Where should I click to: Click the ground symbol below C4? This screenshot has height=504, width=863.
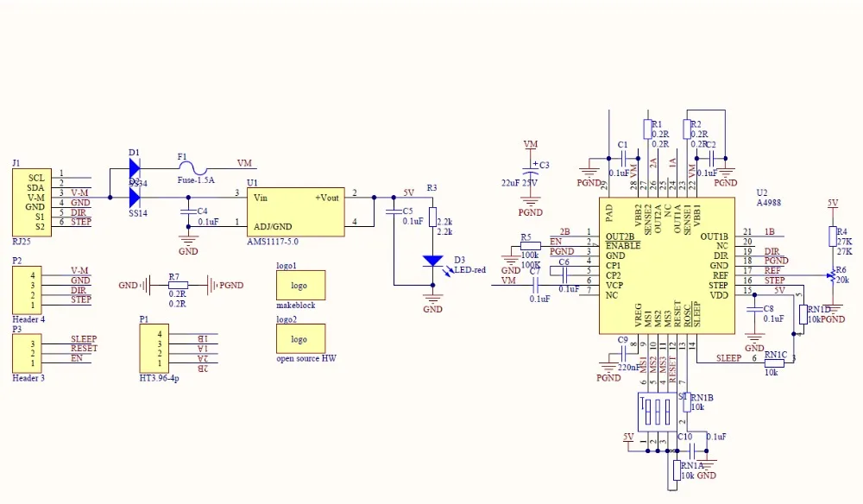click(188, 241)
